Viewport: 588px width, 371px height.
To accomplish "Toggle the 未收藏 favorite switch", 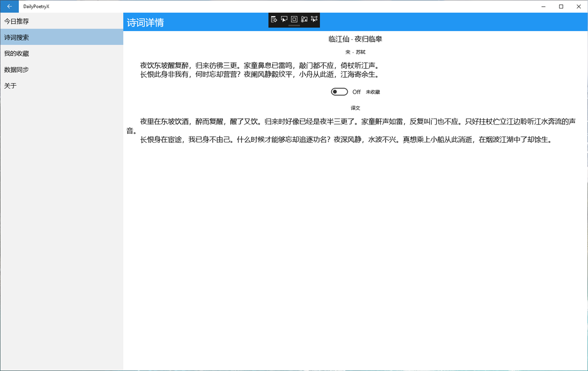I will 339,91.
